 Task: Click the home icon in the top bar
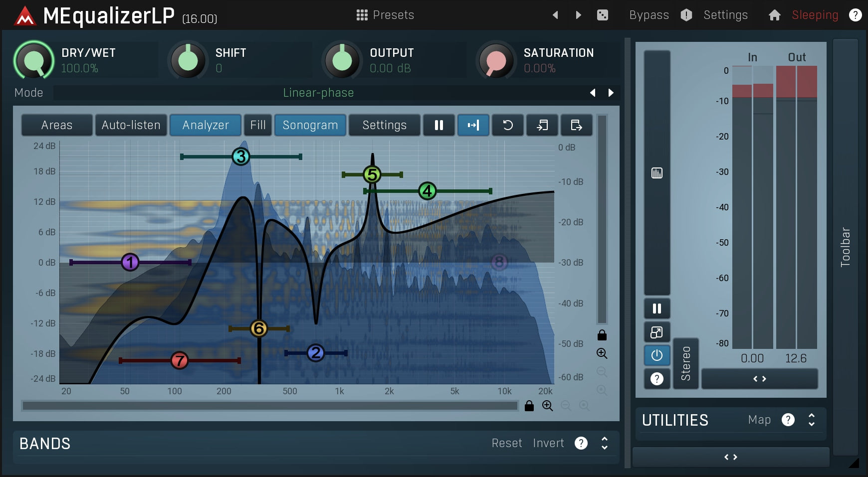click(x=775, y=14)
